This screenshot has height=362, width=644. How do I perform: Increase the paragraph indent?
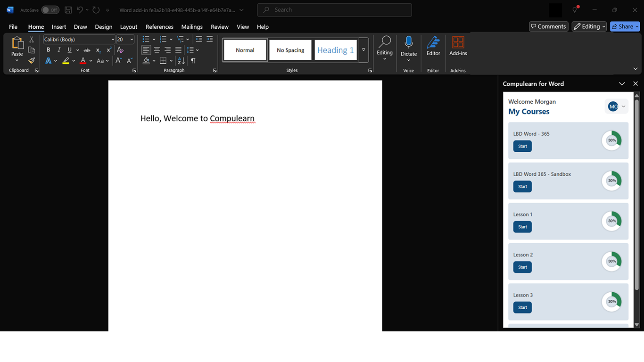(210, 39)
